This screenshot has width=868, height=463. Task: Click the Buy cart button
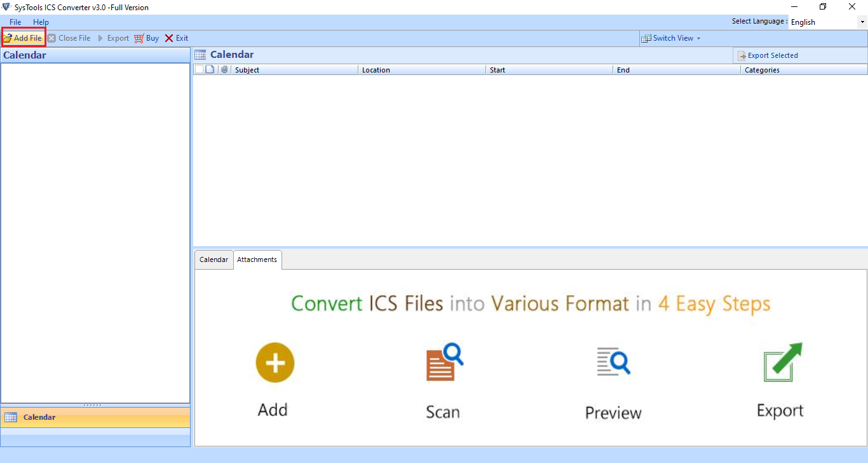click(147, 38)
